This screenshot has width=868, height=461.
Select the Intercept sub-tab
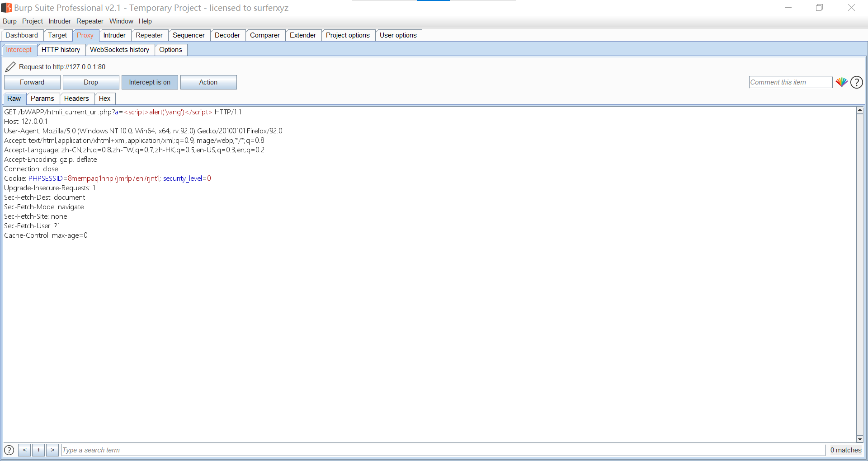(x=19, y=50)
